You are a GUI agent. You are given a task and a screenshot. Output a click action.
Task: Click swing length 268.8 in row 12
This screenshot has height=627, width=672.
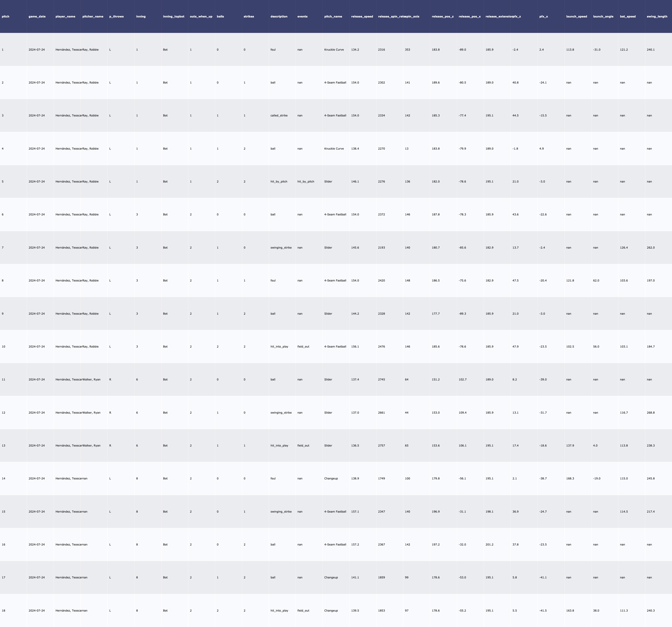tap(650, 413)
